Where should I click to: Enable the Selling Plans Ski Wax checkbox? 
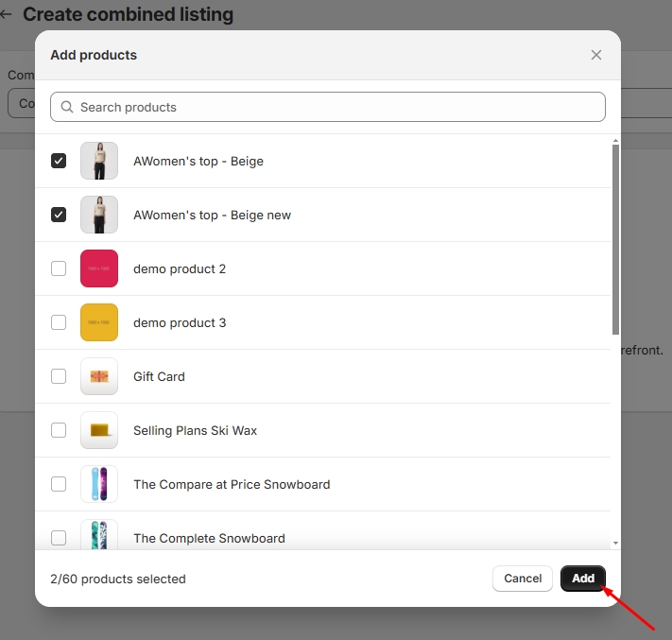tap(59, 430)
